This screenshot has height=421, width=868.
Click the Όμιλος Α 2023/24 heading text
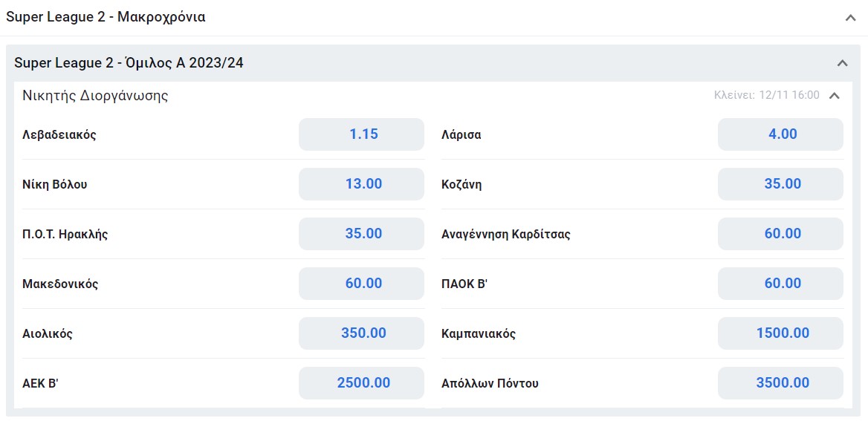pyautogui.click(x=129, y=63)
